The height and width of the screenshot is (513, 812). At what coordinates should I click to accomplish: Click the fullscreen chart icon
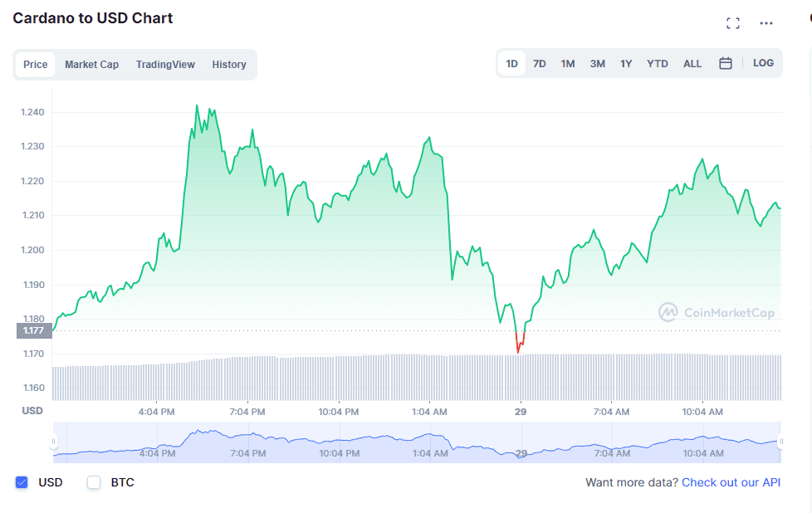pyautogui.click(x=733, y=22)
